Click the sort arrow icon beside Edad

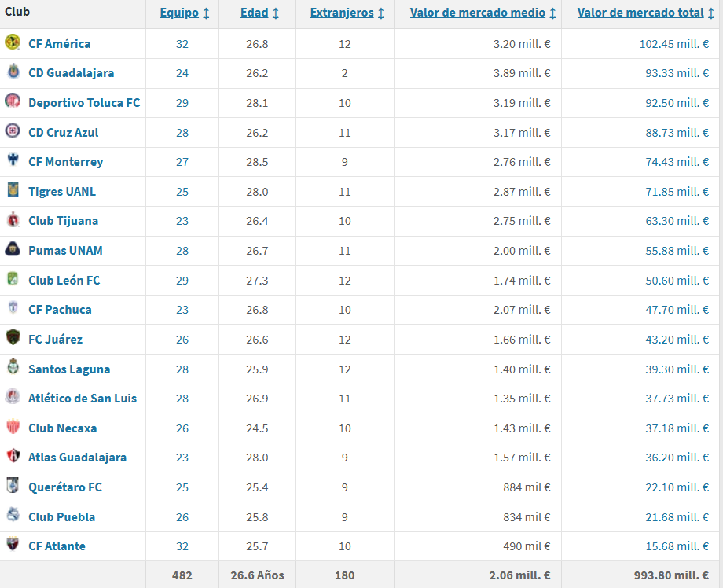276,13
